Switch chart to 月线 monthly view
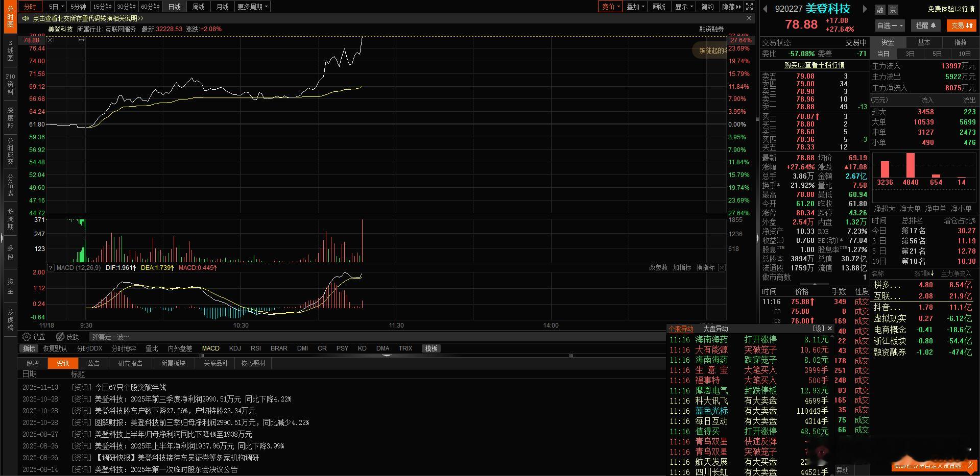Viewport: 980px width, 476px height. coord(223,7)
